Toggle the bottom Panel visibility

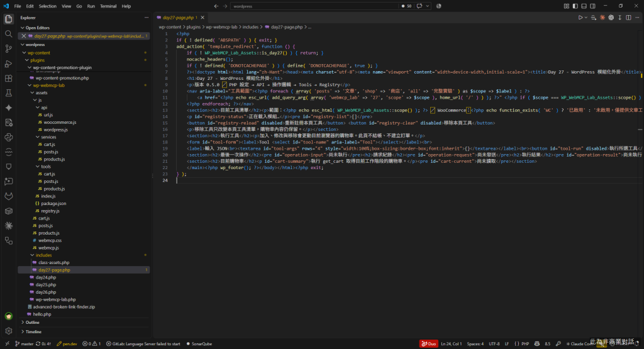(x=584, y=6)
